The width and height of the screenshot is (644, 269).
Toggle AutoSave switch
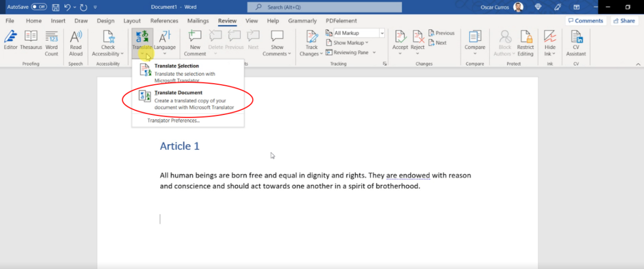39,7
